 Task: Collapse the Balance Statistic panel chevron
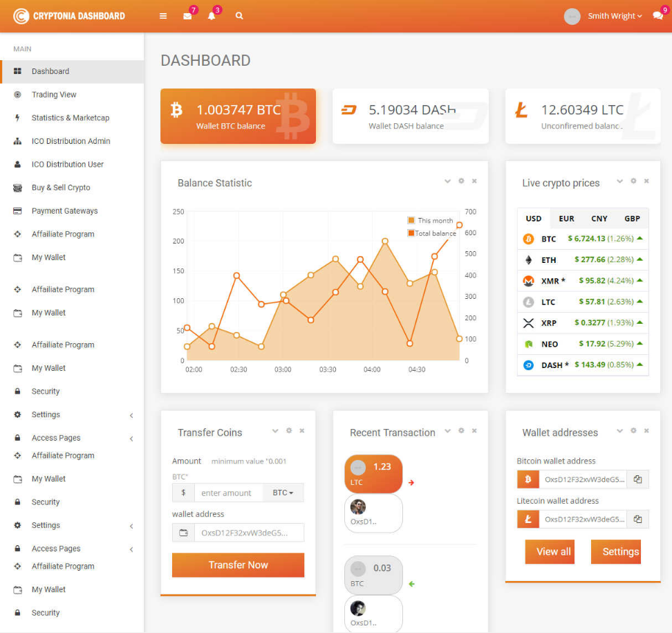coord(447,181)
